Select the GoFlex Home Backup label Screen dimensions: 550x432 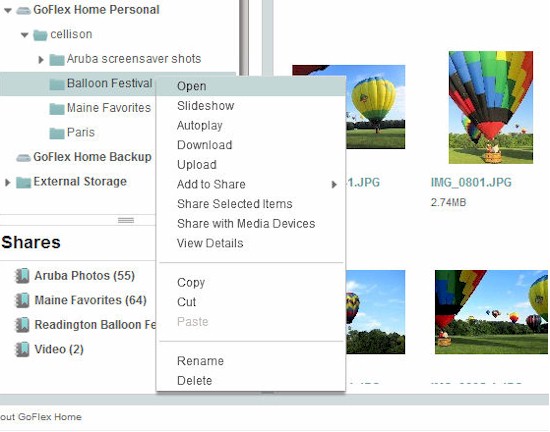pyautogui.click(x=92, y=157)
